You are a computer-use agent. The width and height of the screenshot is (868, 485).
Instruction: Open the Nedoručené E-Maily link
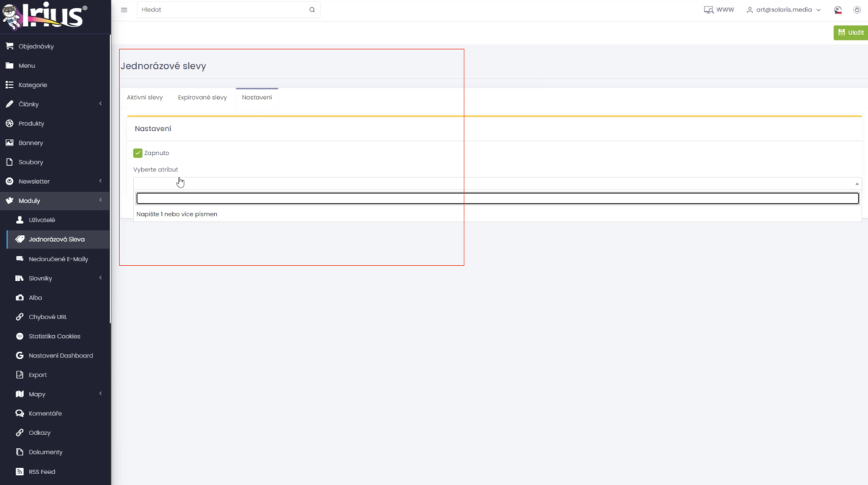tap(59, 258)
